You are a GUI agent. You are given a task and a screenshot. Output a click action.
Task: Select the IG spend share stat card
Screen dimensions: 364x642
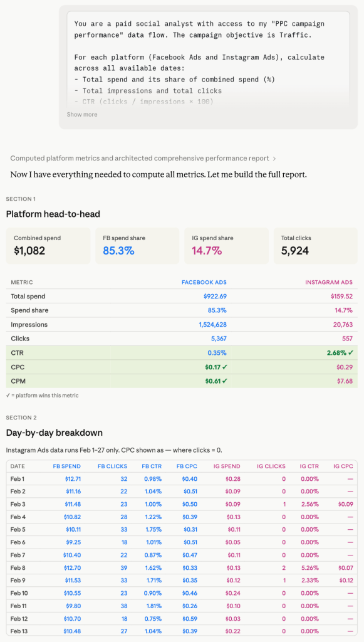(x=226, y=245)
